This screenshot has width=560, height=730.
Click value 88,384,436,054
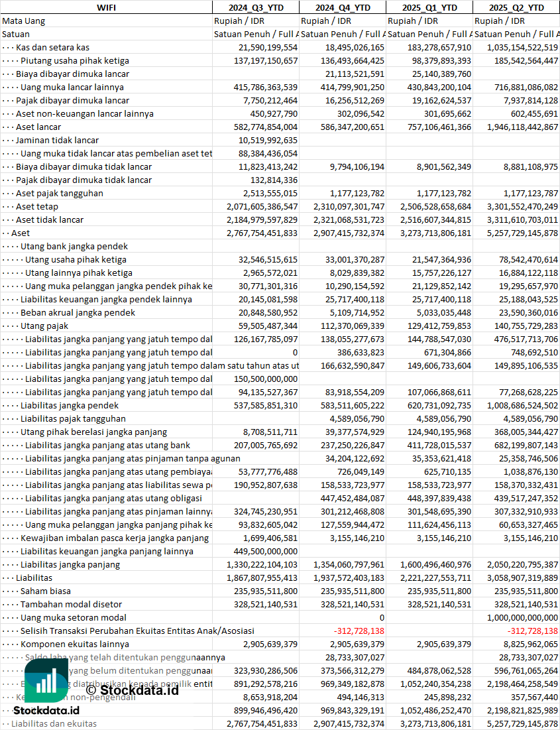pyautogui.click(x=268, y=154)
